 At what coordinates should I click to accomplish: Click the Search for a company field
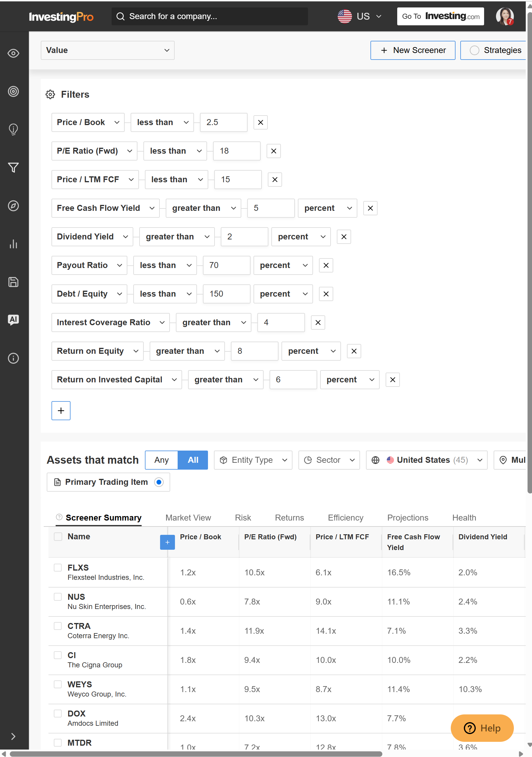pos(210,16)
